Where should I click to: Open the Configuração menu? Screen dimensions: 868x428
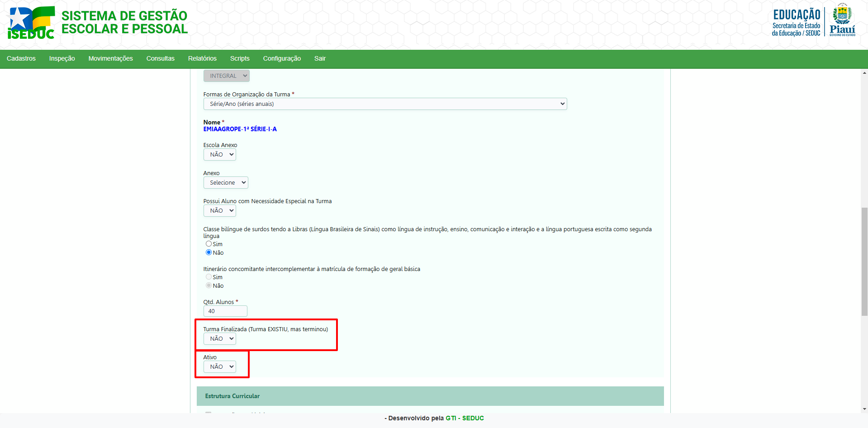[282, 59]
